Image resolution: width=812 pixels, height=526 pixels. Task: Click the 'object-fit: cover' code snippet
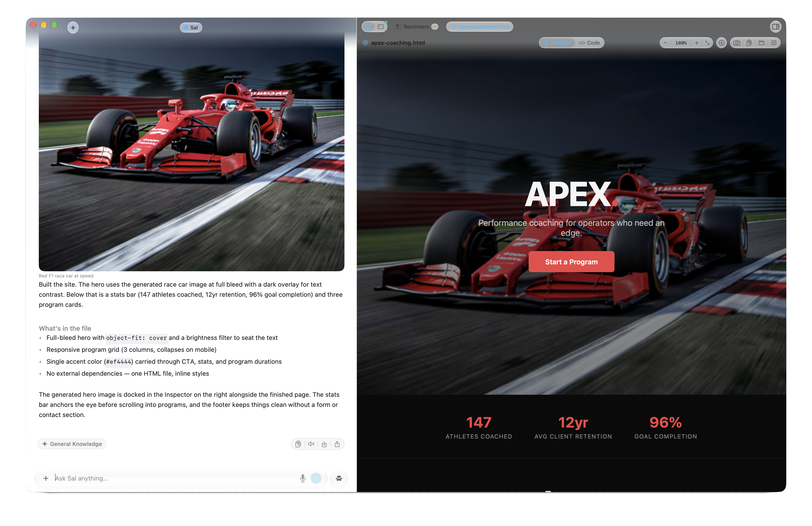click(136, 338)
